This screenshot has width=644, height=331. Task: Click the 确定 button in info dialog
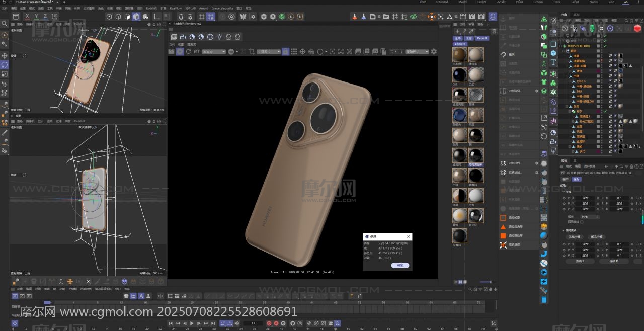(400, 265)
